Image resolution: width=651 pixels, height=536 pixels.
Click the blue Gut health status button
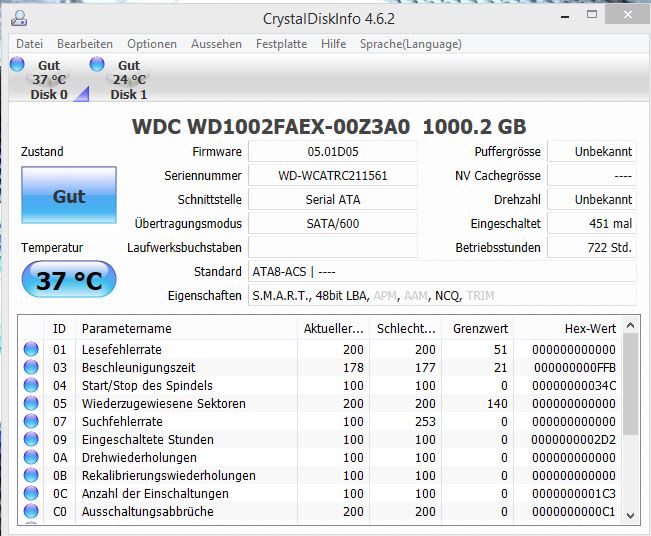(x=69, y=196)
